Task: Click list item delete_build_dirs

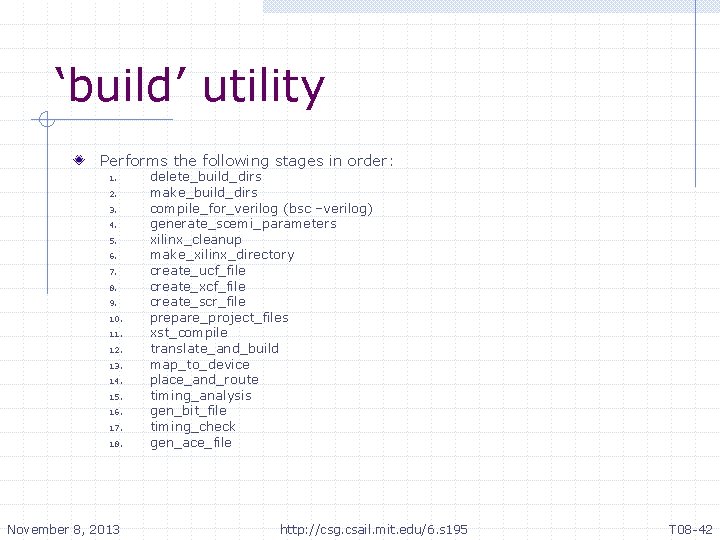Action: [206, 177]
